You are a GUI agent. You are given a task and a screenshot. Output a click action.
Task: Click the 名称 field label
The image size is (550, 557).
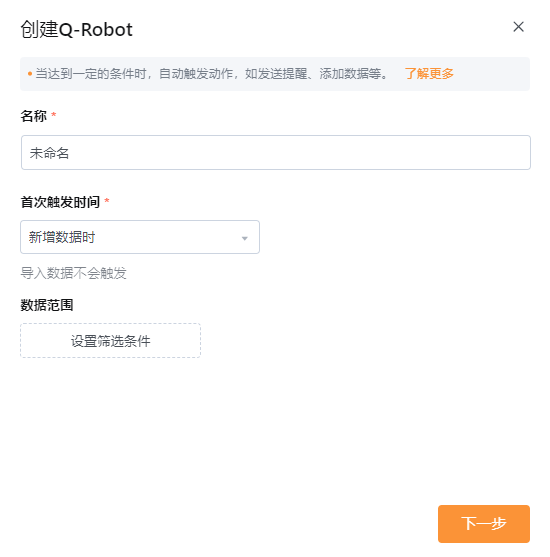click(x=33, y=116)
